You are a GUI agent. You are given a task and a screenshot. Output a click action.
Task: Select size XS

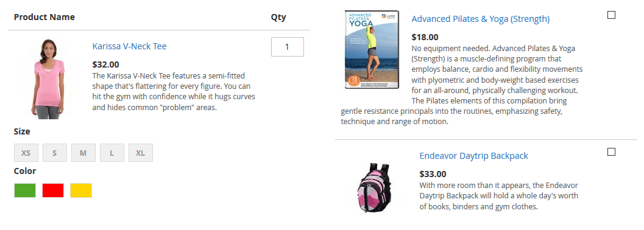point(26,153)
